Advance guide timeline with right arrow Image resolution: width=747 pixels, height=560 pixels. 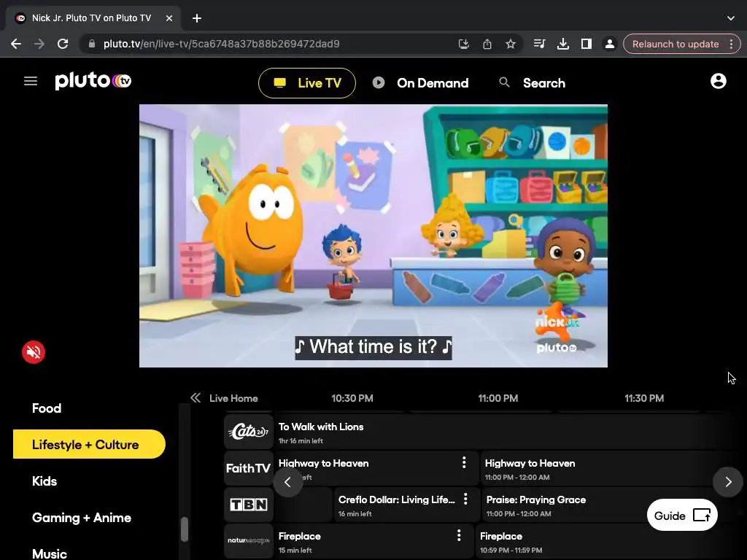(x=727, y=482)
